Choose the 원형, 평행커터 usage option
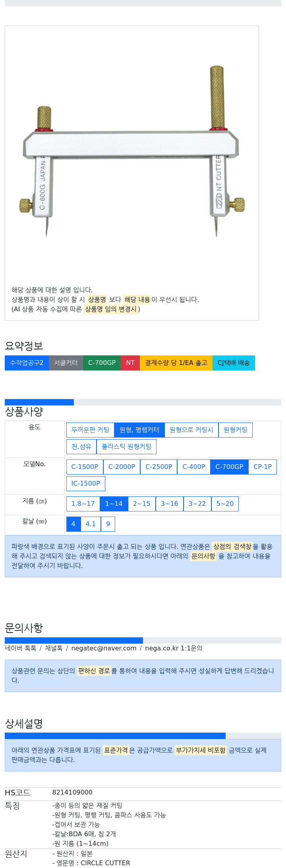The width and height of the screenshot is (286, 868). coord(139,430)
